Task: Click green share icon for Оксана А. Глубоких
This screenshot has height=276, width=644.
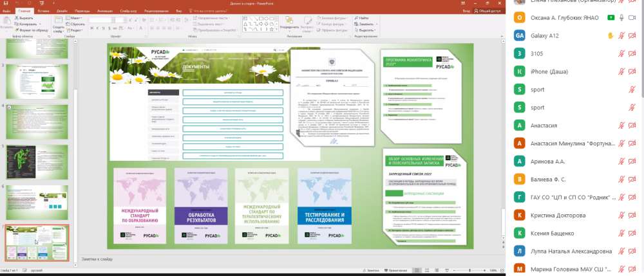Action: [611, 17]
